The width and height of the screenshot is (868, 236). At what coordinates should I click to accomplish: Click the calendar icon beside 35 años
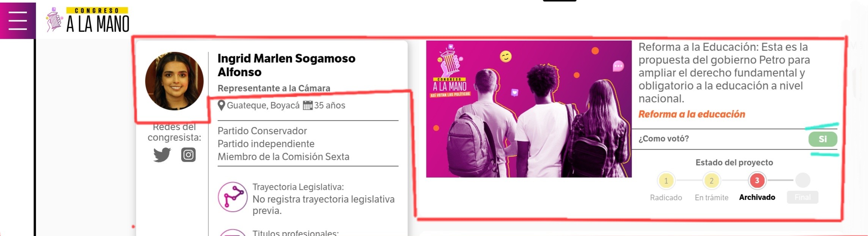[x=308, y=105]
